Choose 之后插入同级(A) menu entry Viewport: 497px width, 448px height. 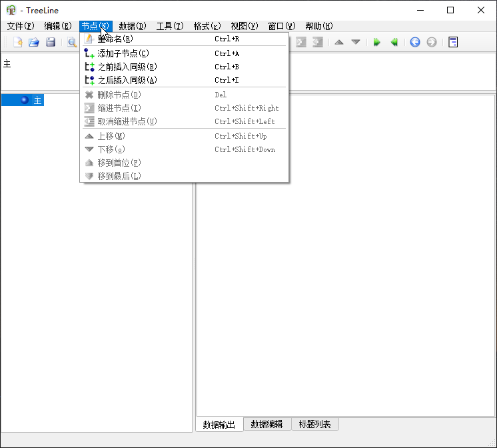pos(184,80)
